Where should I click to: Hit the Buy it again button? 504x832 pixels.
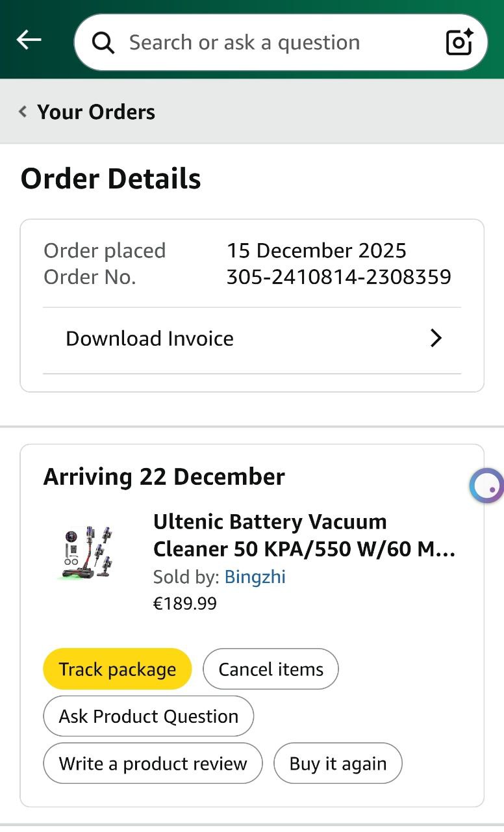[x=338, y=763]
